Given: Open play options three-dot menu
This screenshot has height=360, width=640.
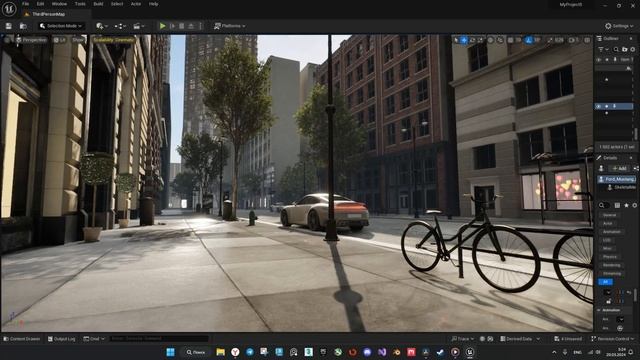Looking at the screenshot, I should click(200, 26).
